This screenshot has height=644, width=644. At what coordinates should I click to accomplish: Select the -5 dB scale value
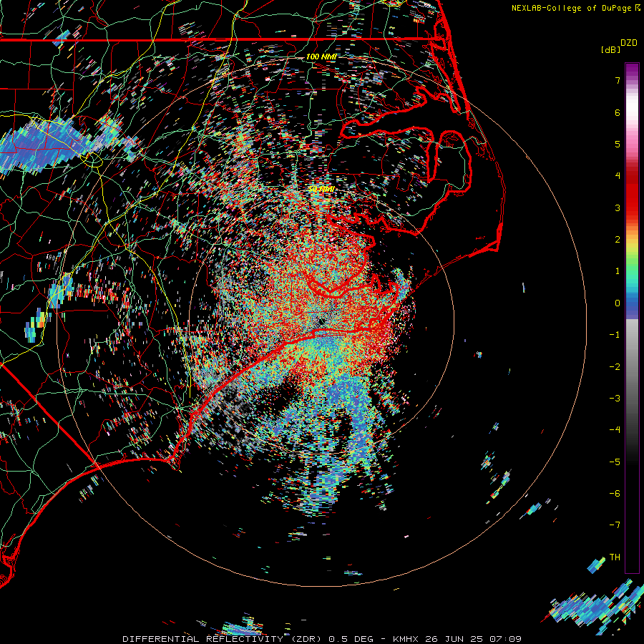tap(615, 462)
